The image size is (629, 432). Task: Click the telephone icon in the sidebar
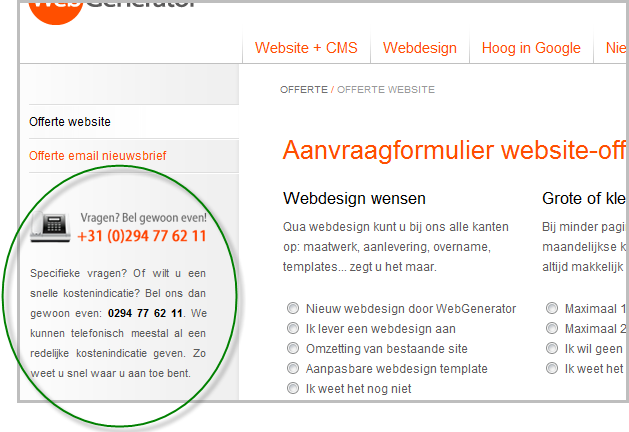[50, 228]
